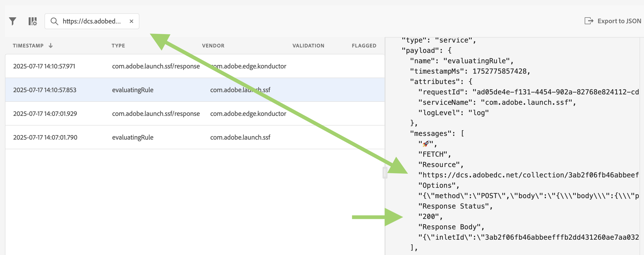
Task: Click the "Resource" message entry
Action: coord(441,165)
